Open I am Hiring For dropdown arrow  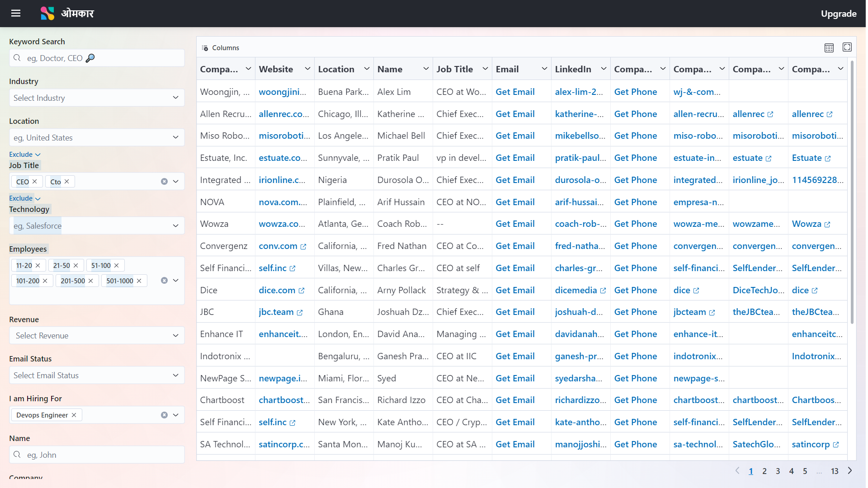[176, 415]
